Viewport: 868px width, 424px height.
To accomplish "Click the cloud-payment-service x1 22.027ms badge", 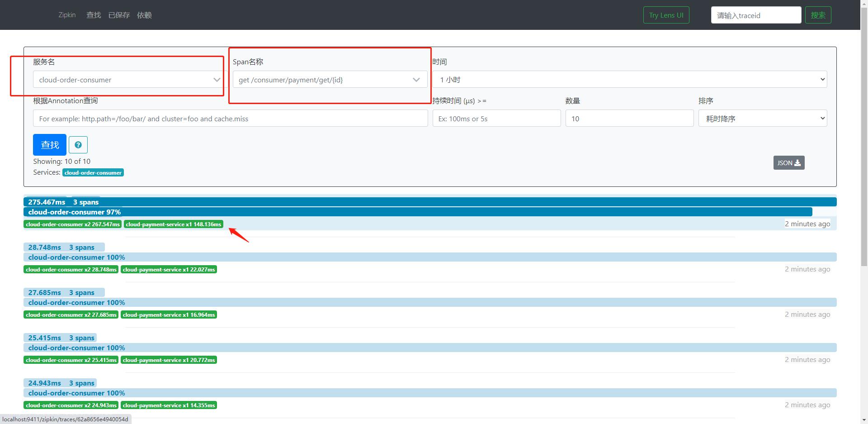I will coord(169,269).
